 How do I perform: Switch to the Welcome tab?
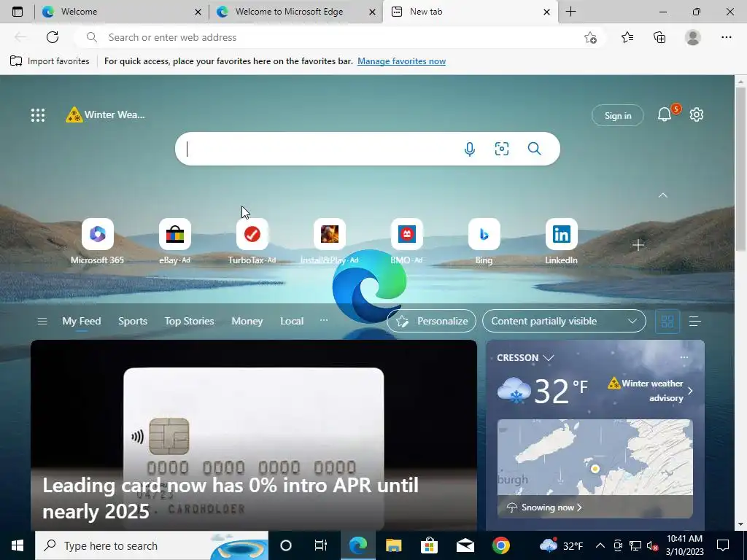pyautogui.click(x=122, y=12)
